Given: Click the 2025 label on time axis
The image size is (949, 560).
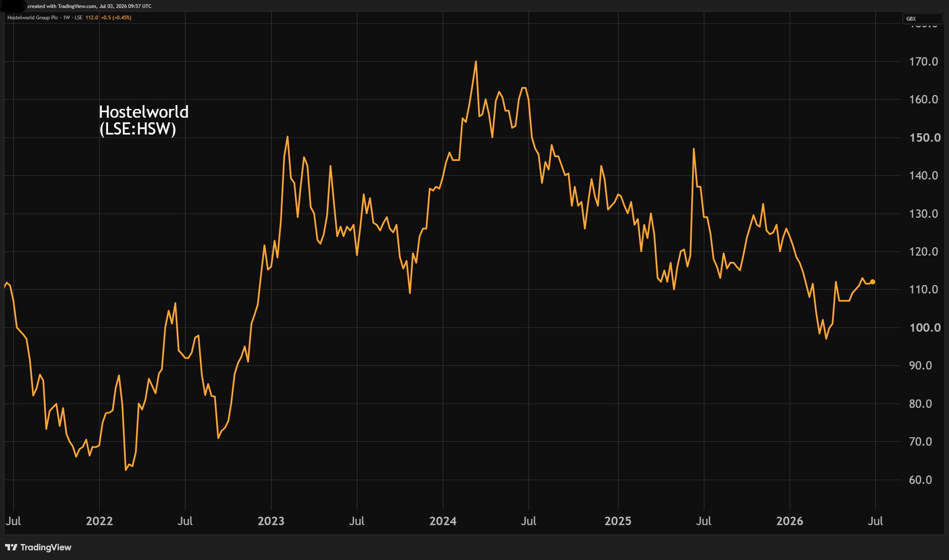Looking at the screenshot, I should 618,521.
